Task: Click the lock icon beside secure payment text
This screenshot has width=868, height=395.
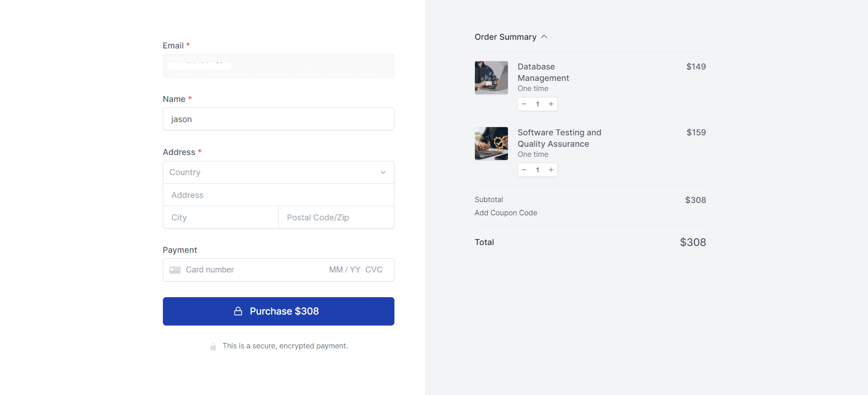Action: coord(213,347)
